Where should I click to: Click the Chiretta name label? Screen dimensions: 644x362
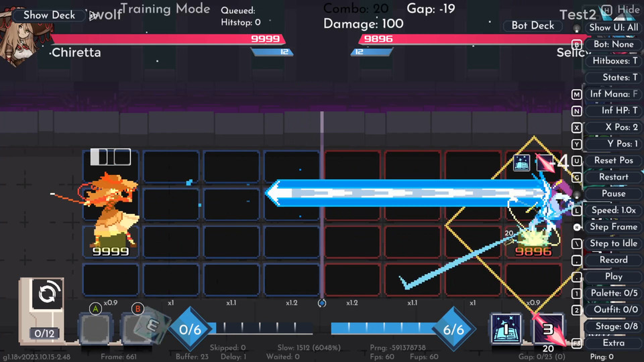(x=76, y=52)
